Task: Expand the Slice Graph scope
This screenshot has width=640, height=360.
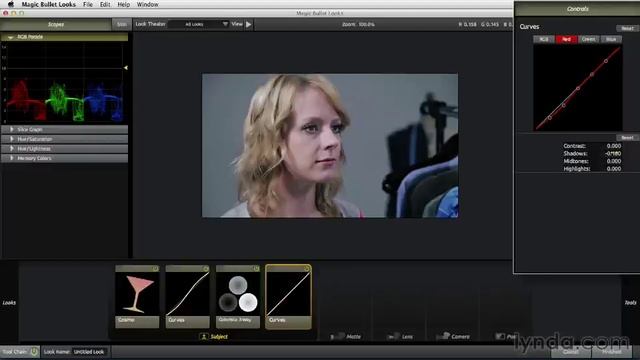Action: 11,129
